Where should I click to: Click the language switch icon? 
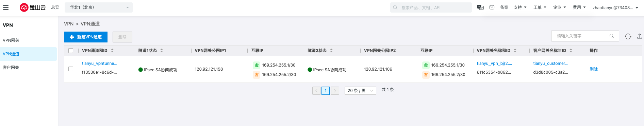pyautogui.click(x=480, y=7)
